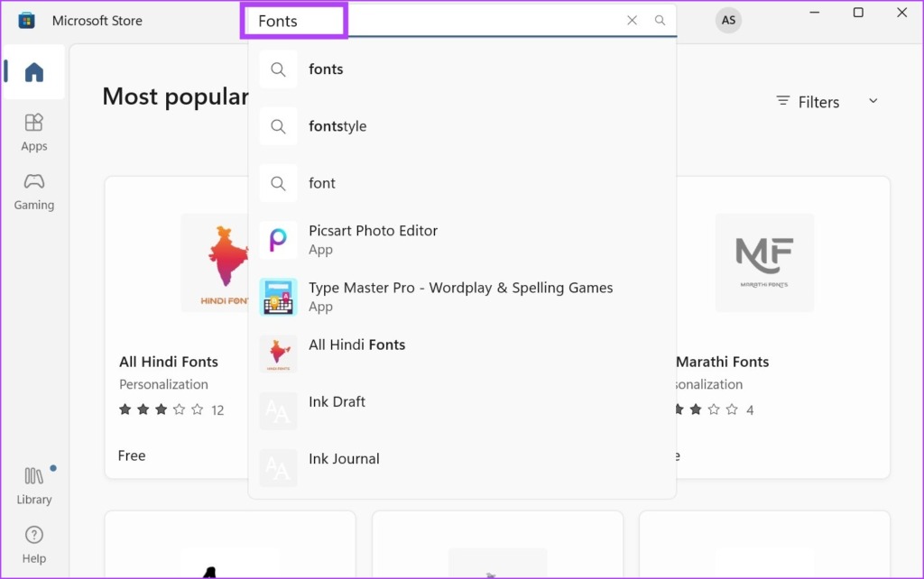Open the chevron next to Filters
Screen dimensions: 924x579
[x=872, y=102]
